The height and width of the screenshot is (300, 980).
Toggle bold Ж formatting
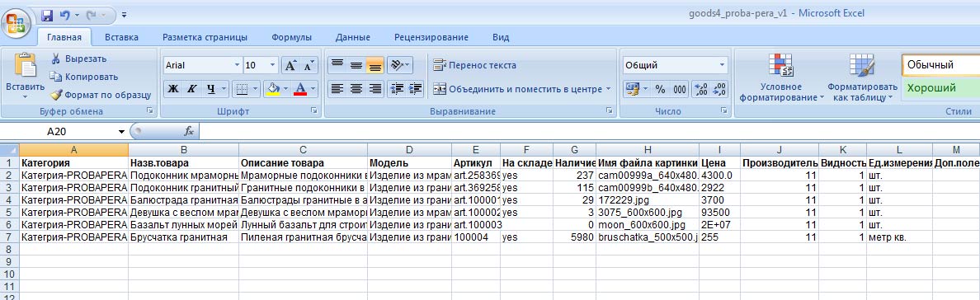coord(173,89)
